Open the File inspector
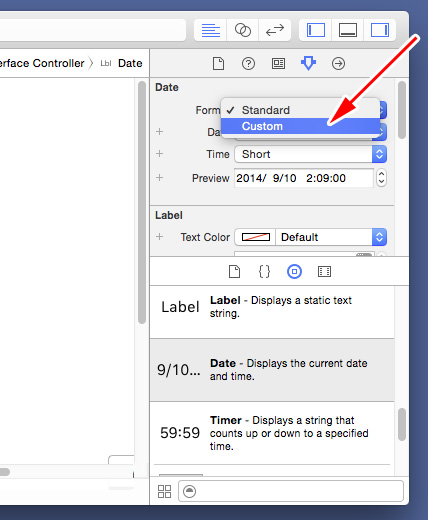This screenshot has height=520, width=428. coord(218,63)
